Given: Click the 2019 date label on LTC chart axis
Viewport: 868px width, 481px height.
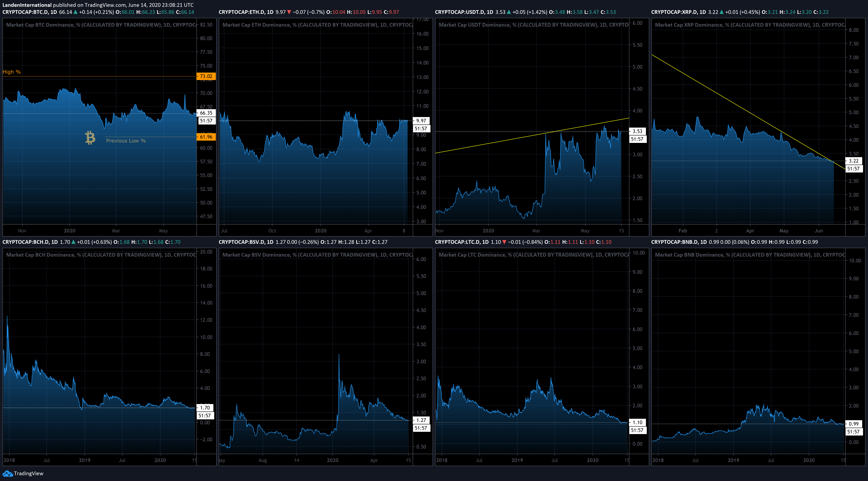Looking at the screenshot, I should click(517, 461).
